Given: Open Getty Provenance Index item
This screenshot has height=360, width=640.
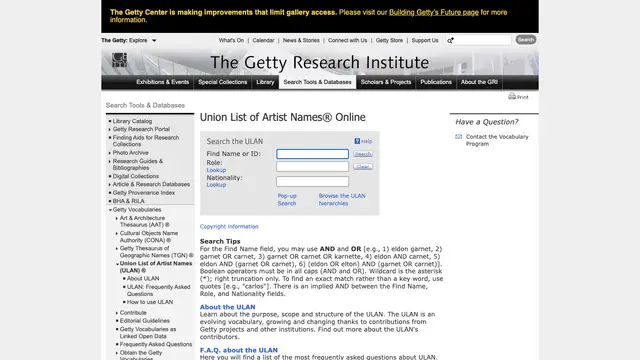Looking at the screenshot, I should click(144, 193).
